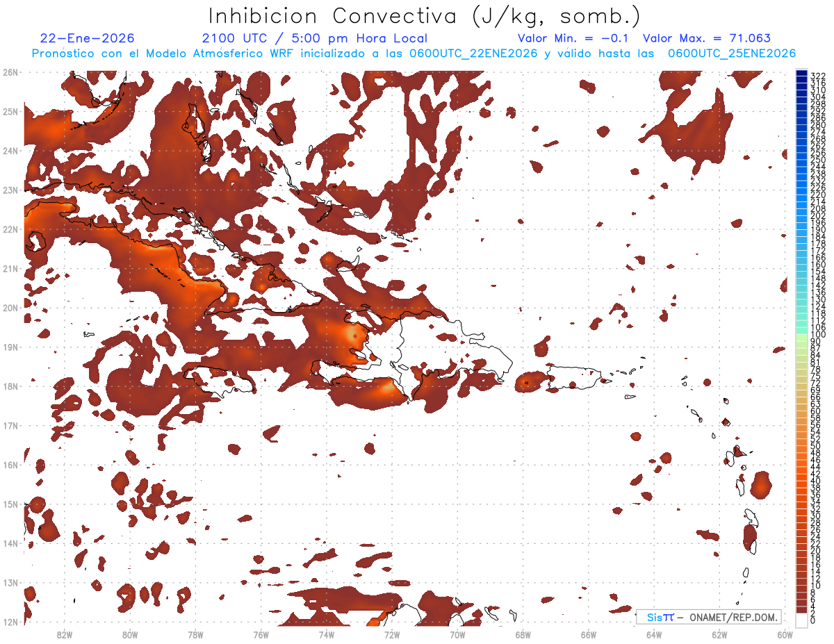Click the '25N' latitude label
834x644 pixels.
(x=10, y=111)
